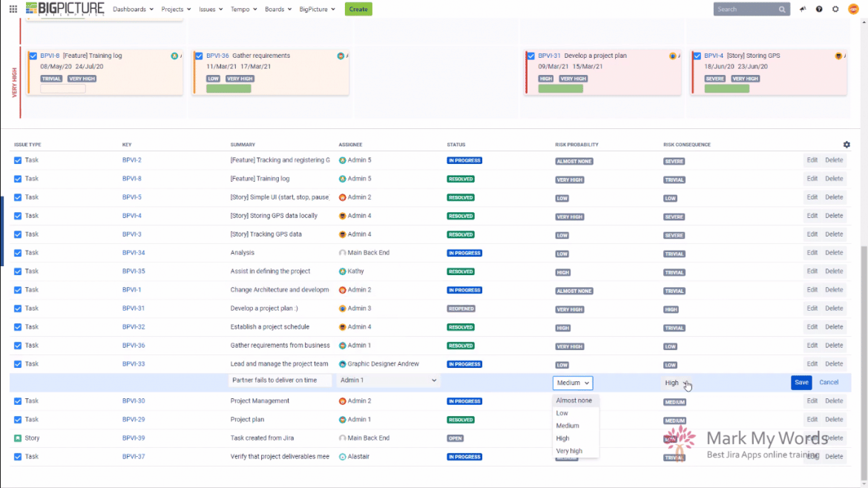Click task checkbox icon for BPVI-34 row
868x488 pixels.
pos(18,253)
